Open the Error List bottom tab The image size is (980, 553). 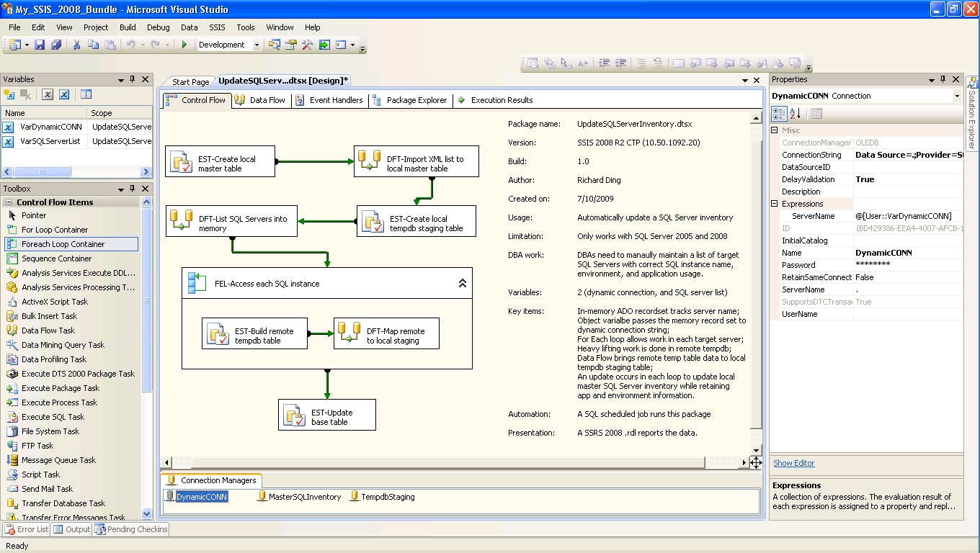coord(27,529)
